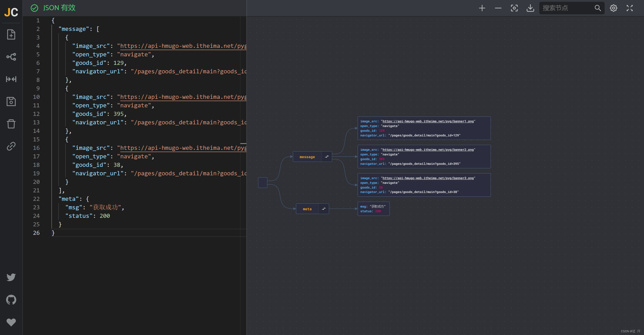This screenshot has width=644, height=335.
Task: Click the JC logo icon
Action: (x=11, y=12)
